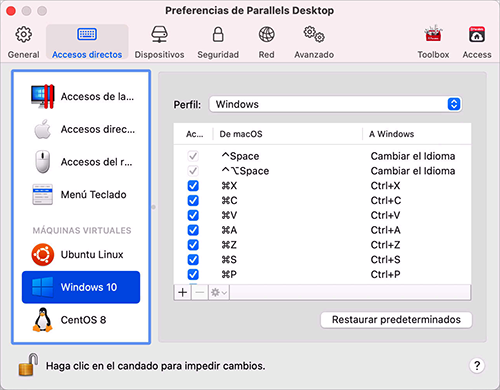500x390 pixels.
Task: Click the Access label
Action: [477, 55]
